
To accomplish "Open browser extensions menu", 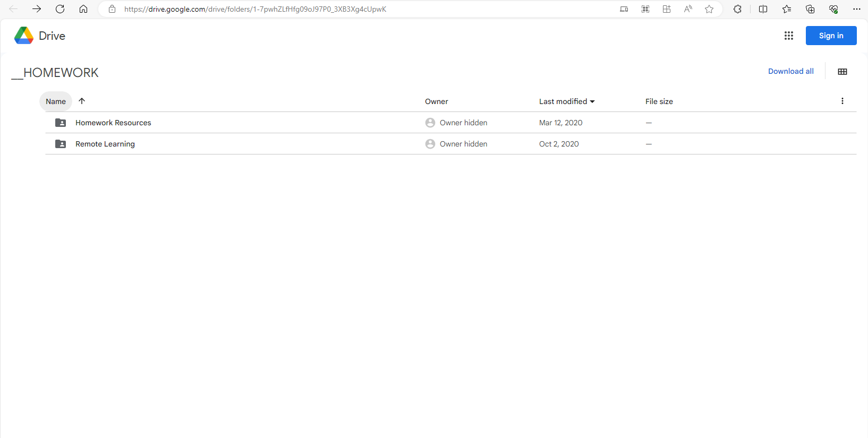I will coord(737,9).
